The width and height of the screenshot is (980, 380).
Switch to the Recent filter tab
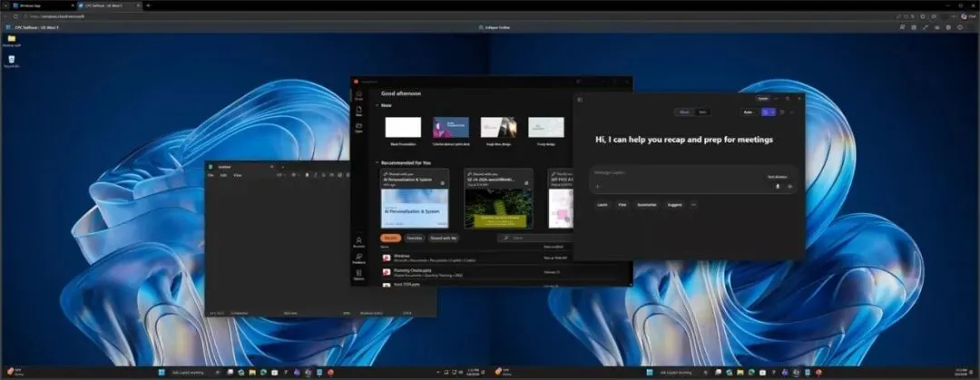pyautogui.click(x=390, y=239)
